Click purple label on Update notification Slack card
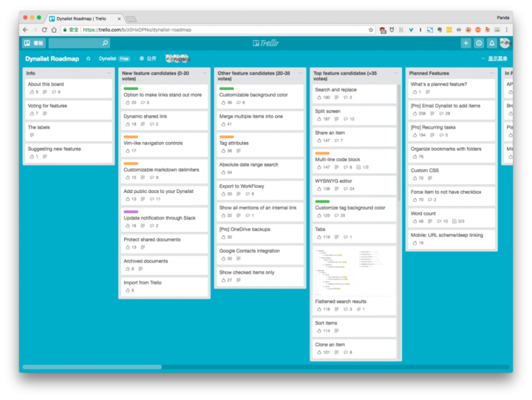532x400 pixels. (131, 211)
